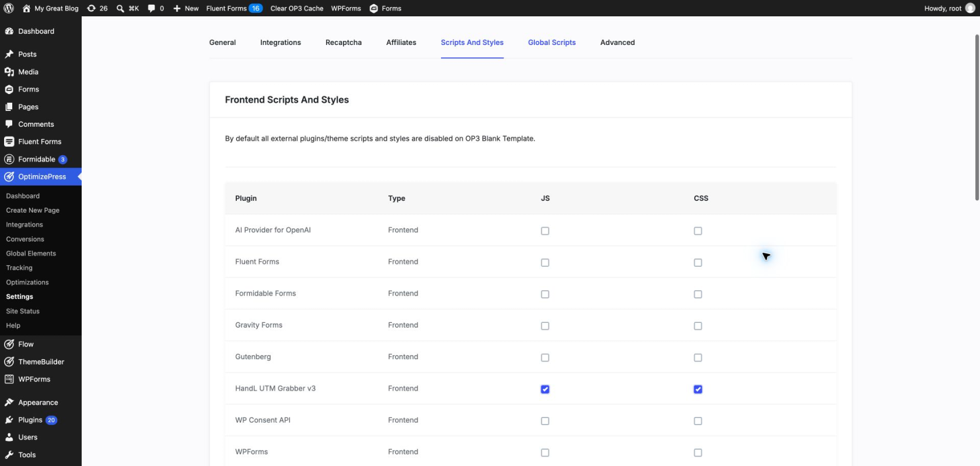This screenshot has height=466, width=980.
Task: Enable CSS for AI Provider for OpenAI
Action: [698, 231]
